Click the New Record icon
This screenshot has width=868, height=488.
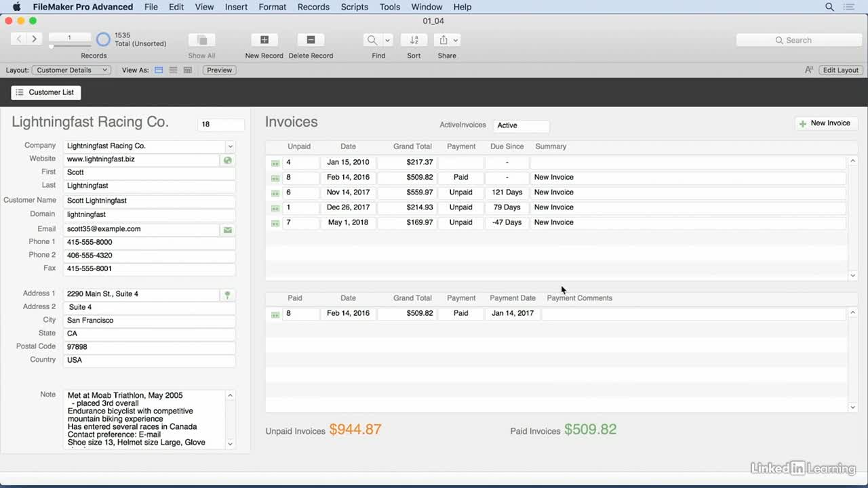[x=264, y=40]
